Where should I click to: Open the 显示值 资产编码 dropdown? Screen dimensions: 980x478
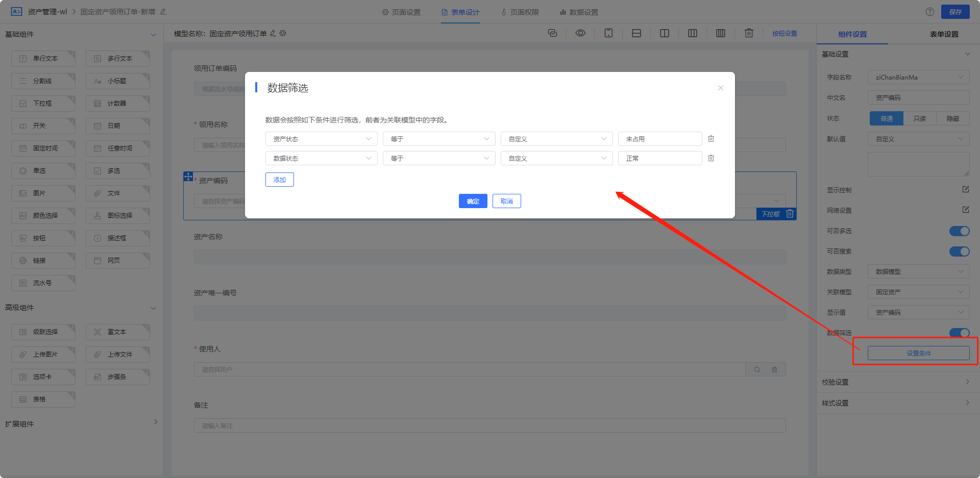[919, 312]
